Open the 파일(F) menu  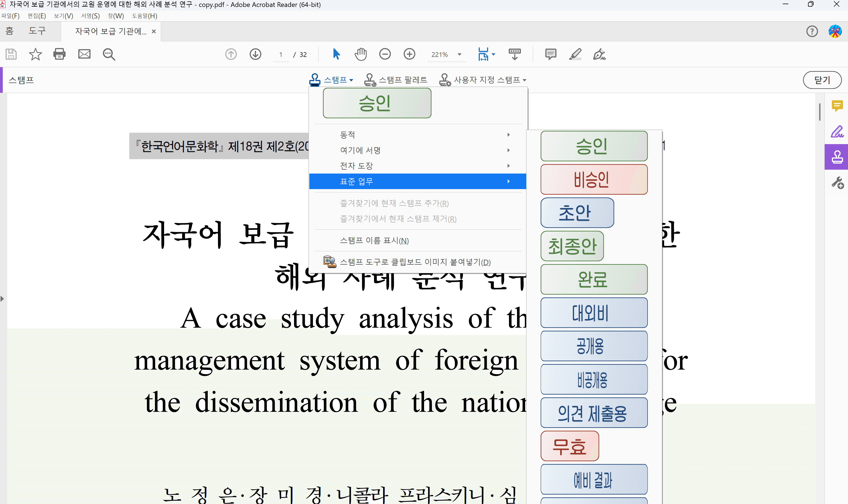[11, 16]
